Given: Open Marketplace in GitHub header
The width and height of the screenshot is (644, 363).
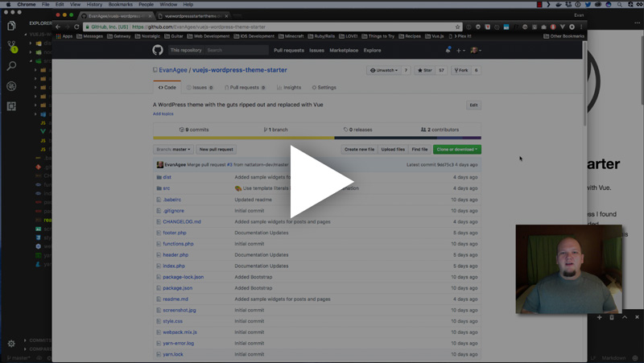Looking at the screenshot, I should [x=344, y=51].
